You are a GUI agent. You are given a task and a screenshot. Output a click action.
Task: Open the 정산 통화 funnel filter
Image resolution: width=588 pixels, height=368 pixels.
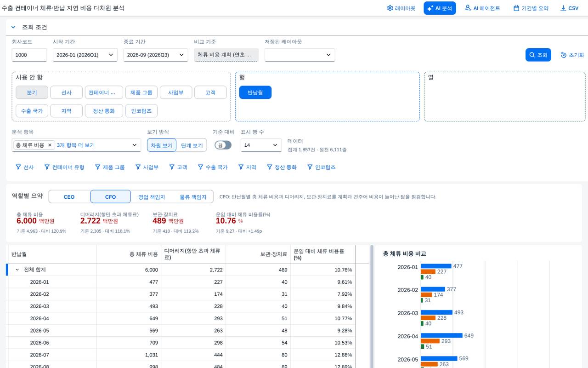[x=282, y=167]
